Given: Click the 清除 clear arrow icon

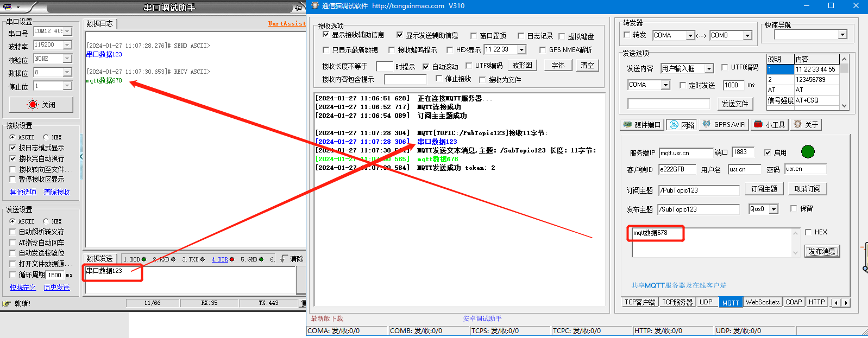Looking at the screenshot, I should [284, 259].
